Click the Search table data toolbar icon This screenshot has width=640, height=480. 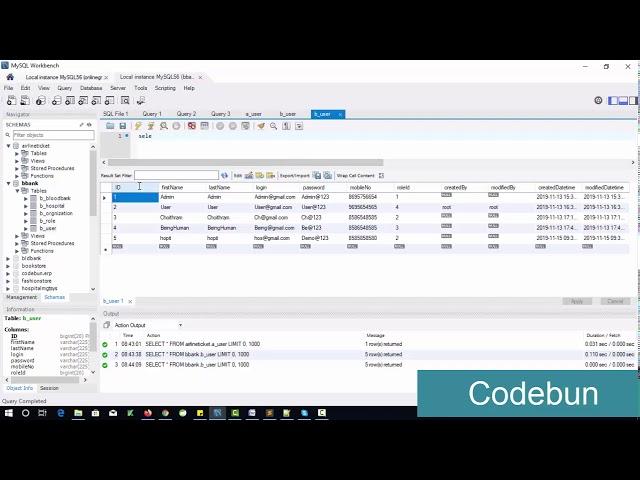point(125,100)
